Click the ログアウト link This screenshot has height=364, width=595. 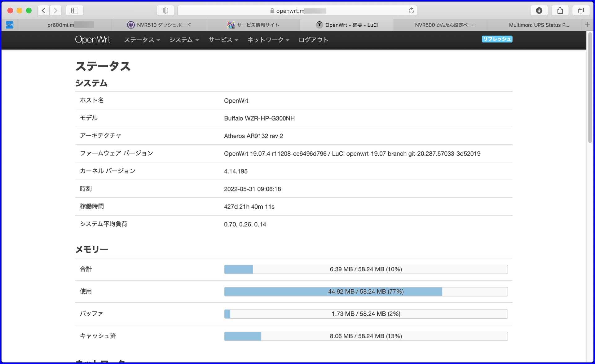pyautogui.click(x=313, y=40)
